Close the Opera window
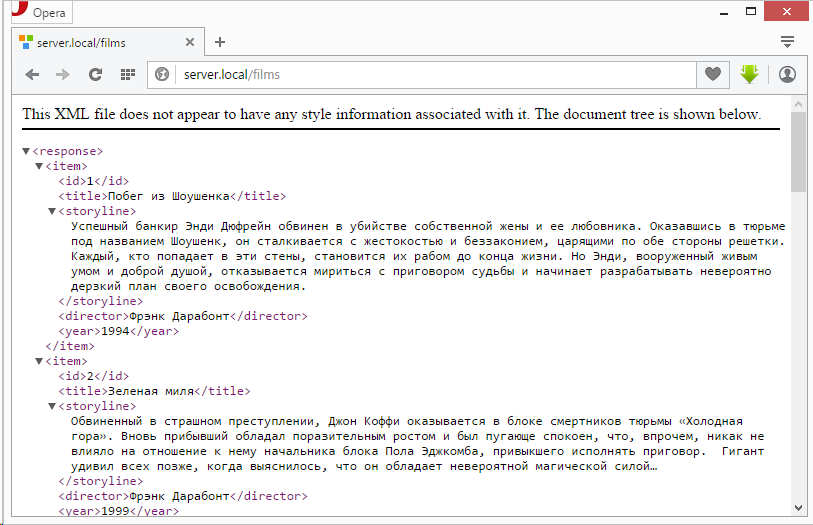This screenshot has height=525, width=813. pyautogui.click(x=787, y=11)
